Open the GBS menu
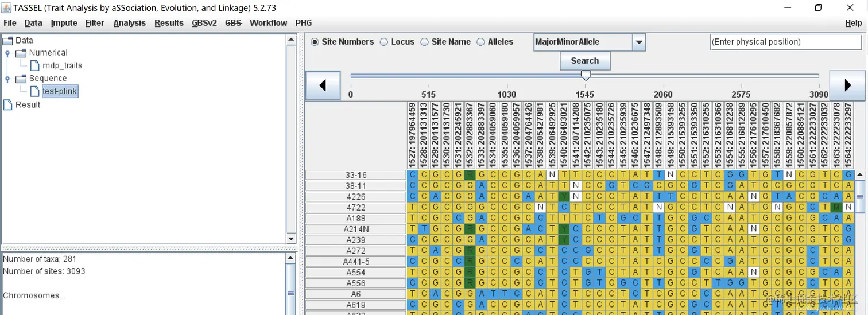This screenshot has height=315, width=868. point(233,23)
